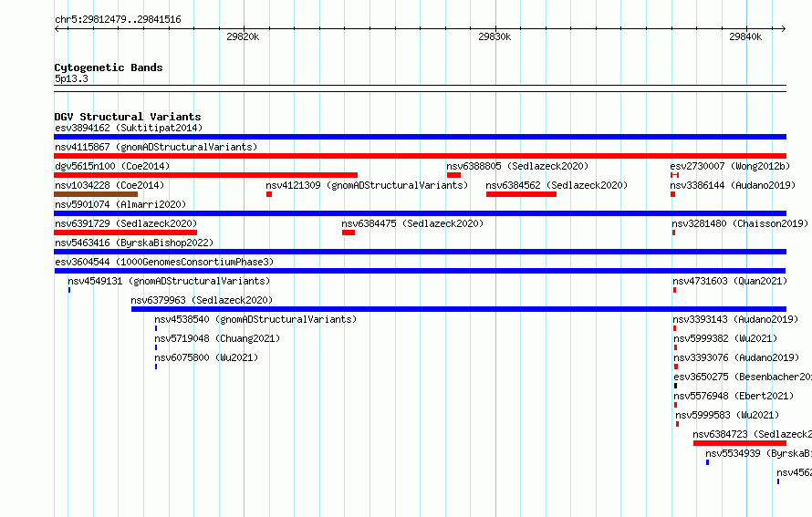Select the blue bar under esv3604544
Screen dimensions: 812x517
coord(420,271)
